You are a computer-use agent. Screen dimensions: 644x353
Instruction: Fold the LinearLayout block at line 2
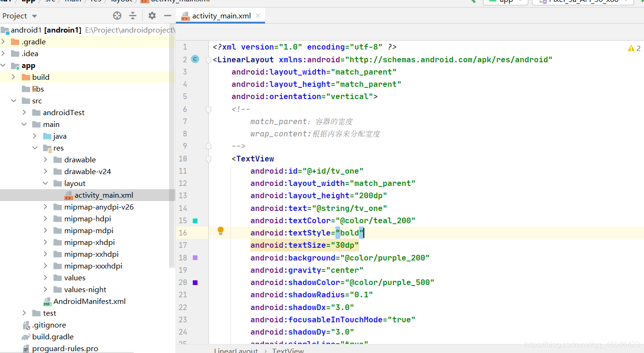pyautogui.click(x=208, y=59)
